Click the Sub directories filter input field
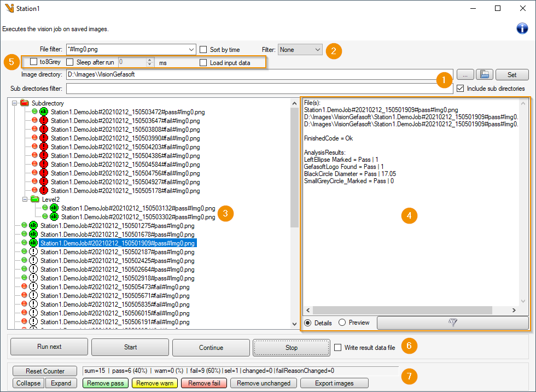 click(259, 89)
